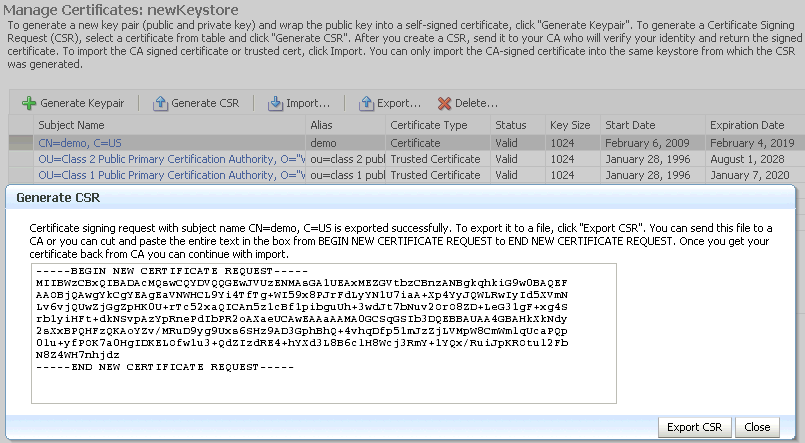This screenshot has width=805, height=443.
Task: Open the OU=Class 1 Public Primary Certification Authority link
Action: 171,175
